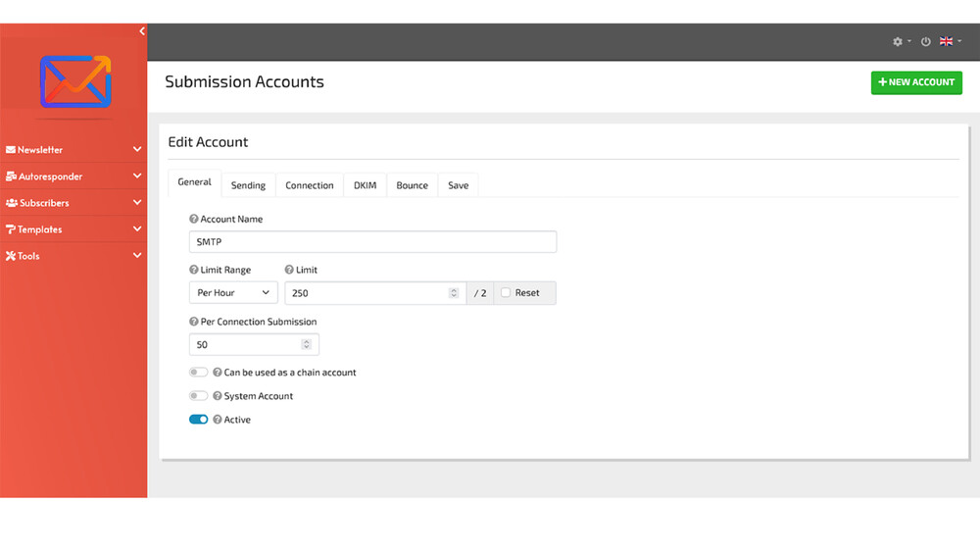Check the Reset checkbox
Image resolution: width=980 pixels, height=552 pixels.
click(506, 292)
